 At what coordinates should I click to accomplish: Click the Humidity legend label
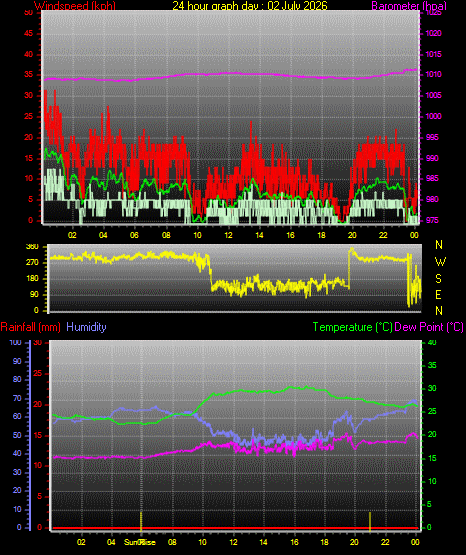[x=86, y=327]
